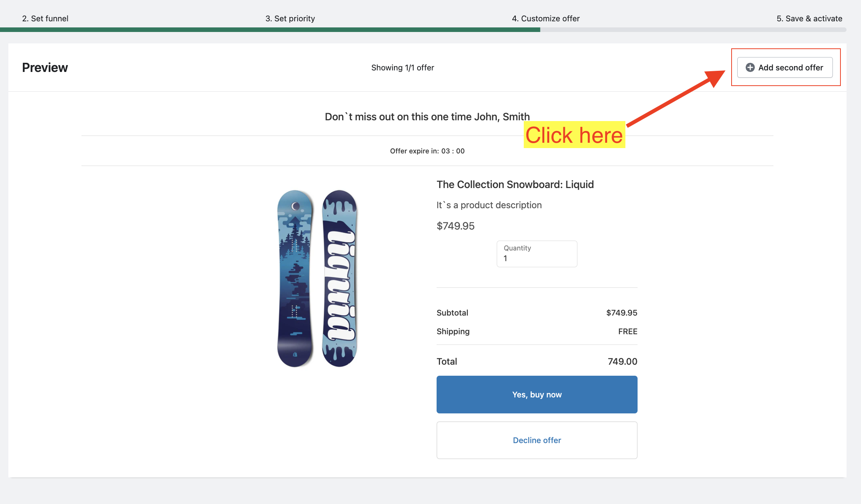
Task: Select the Customize offer step
Action: 545,18
